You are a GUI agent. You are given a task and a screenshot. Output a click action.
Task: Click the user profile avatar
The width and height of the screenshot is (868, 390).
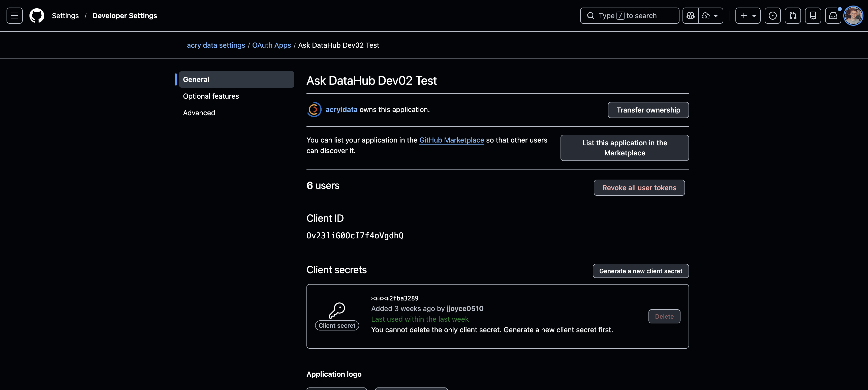[x=853, y=16]
